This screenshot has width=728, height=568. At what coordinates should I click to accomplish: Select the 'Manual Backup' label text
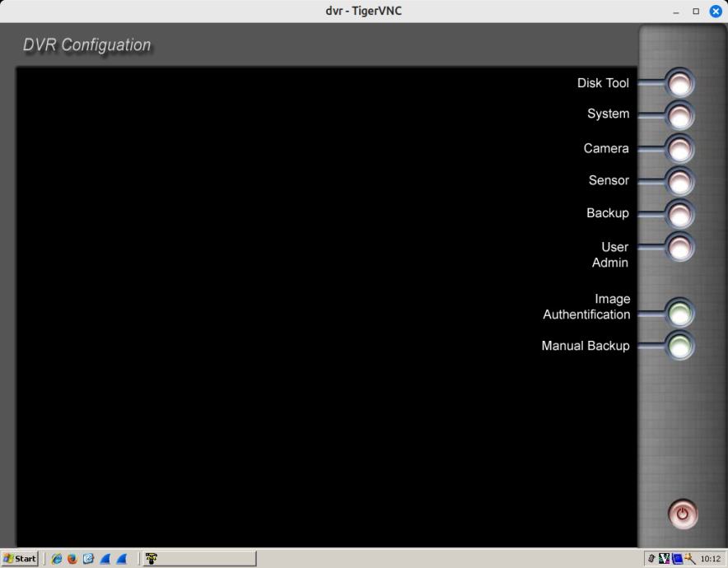click(586, 346)
